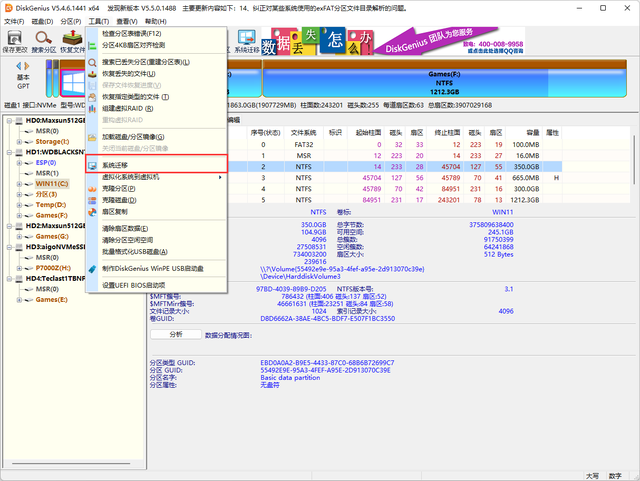Expand the WIN11(C:) tree node
The image size is (640, 481).
click(x=19, y=184)
